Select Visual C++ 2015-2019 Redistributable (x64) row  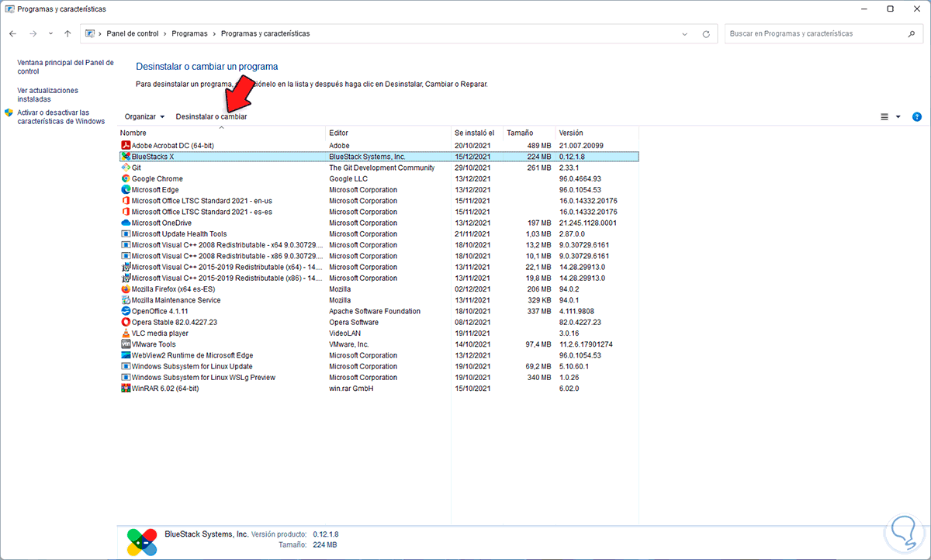pos(379,267)
